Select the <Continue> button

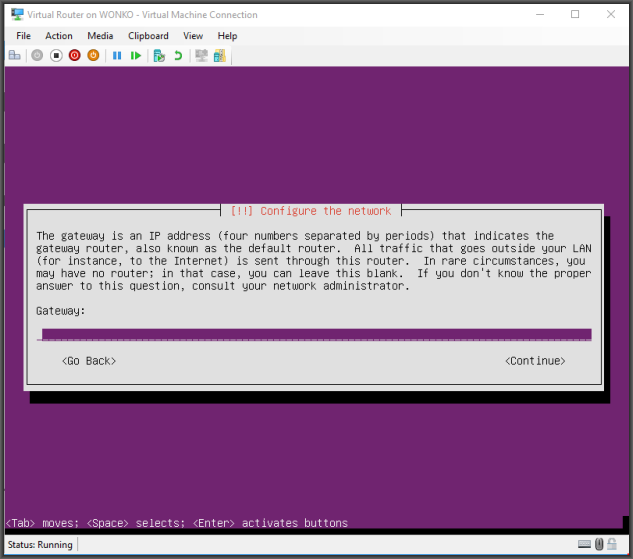pyautogui.click(x=535, y=361)
